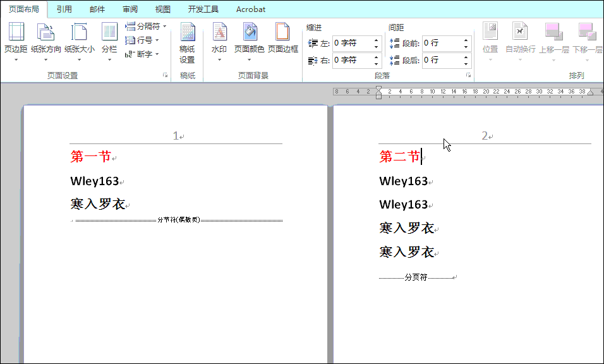The width and height of the screenshot is (604, 364).
Task: Decrease the left indent value
Action: point(377,47)
